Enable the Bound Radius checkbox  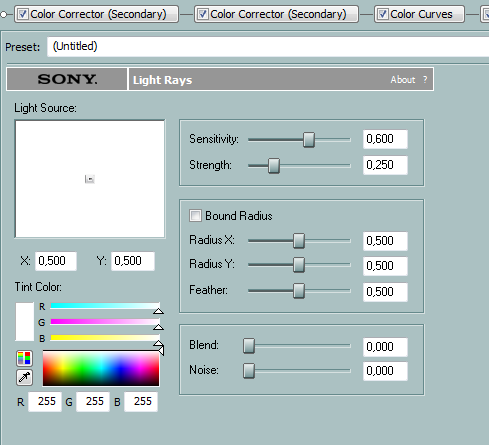(x=195, y=216)
